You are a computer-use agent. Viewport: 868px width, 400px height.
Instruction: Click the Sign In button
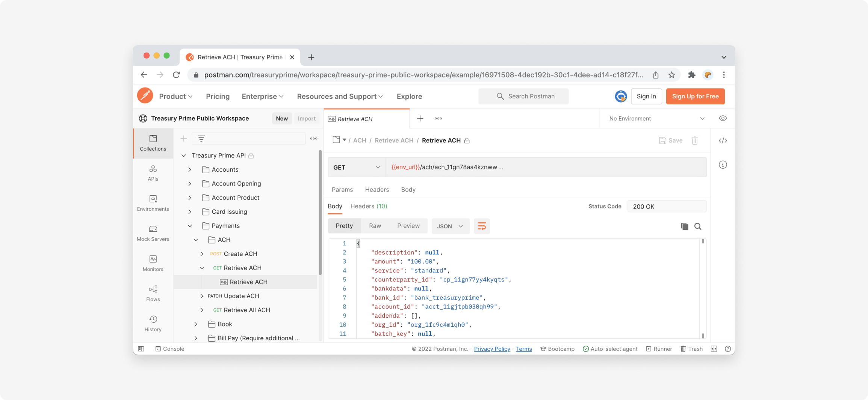click(x=646, y=96)
